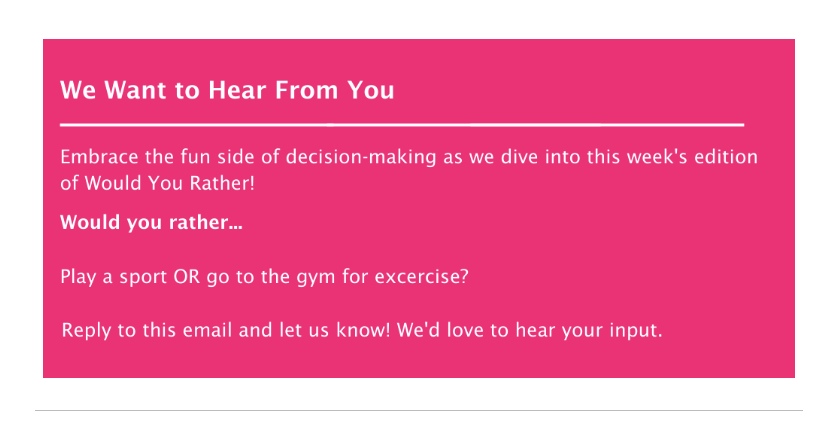The height and width of the screenshot is (424, 840).
Task: Click the white divider line under the heading
Action: pos(402,125)
